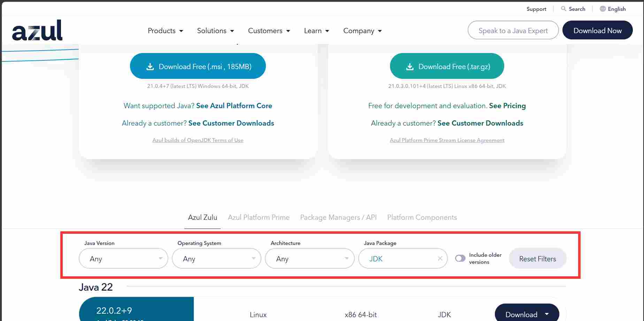Click the globe language icon
This screenshot has width=644, height=321.
pos(603,9)
